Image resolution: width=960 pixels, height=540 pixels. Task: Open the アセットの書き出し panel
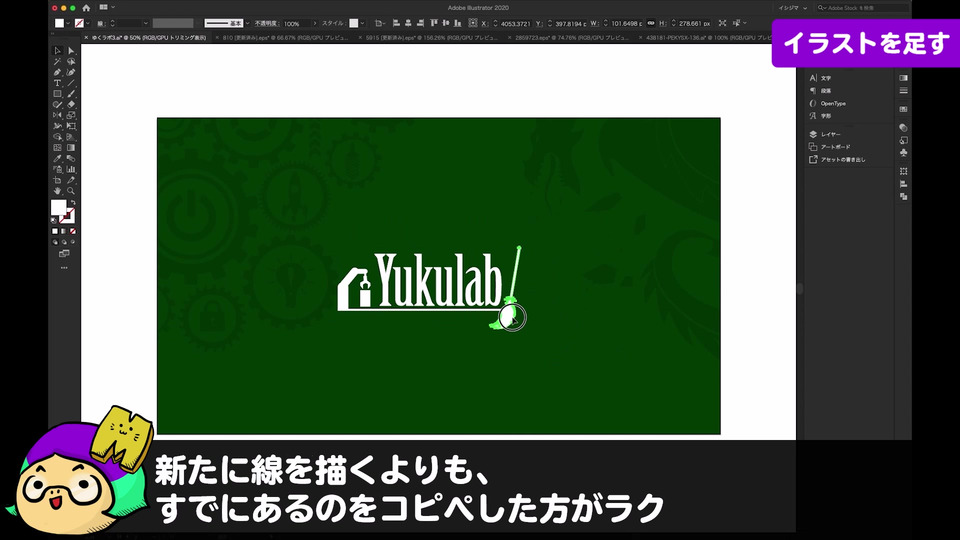(838, 160)
